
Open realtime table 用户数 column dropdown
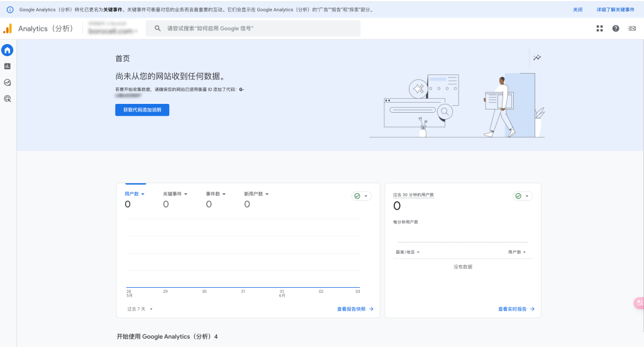click(517, 252)
